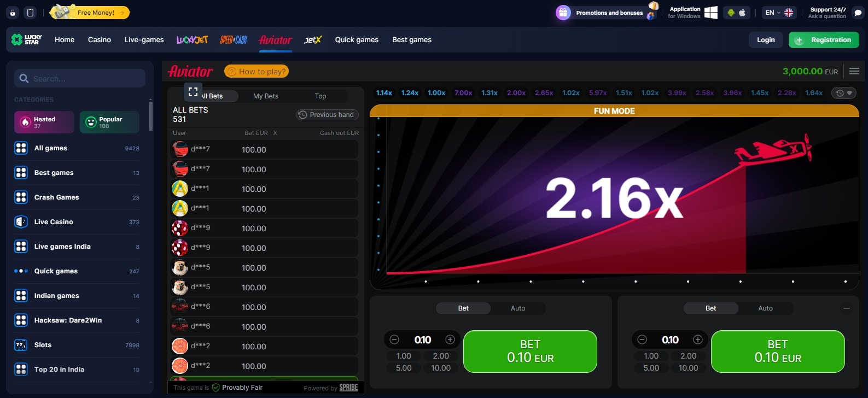Viewport: 868px width, 398px height.
Task: Click the Lucky Star logo
Action: [x=27, y=39]
